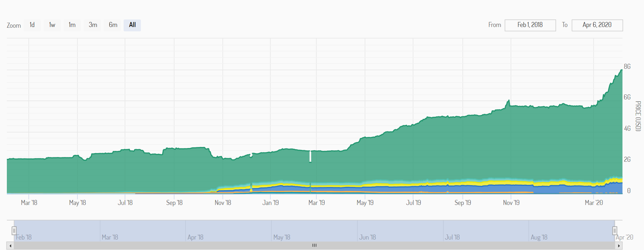The height and width of the screenshot is (250, 644).
Task: Click the May '18 axis label
Action: (x=77, y=203)
